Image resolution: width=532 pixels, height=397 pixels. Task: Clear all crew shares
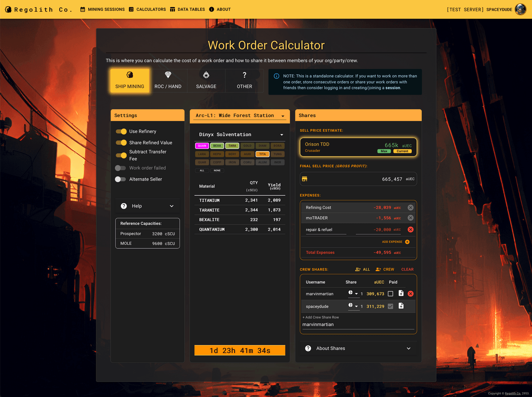pyautogui.click(x=407, y=269)
